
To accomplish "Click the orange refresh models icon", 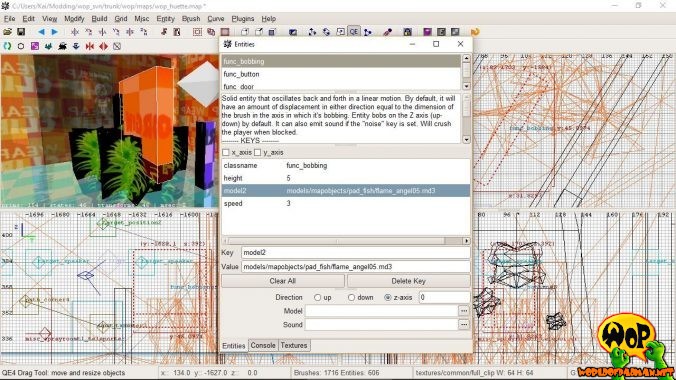I will (475, 32).
